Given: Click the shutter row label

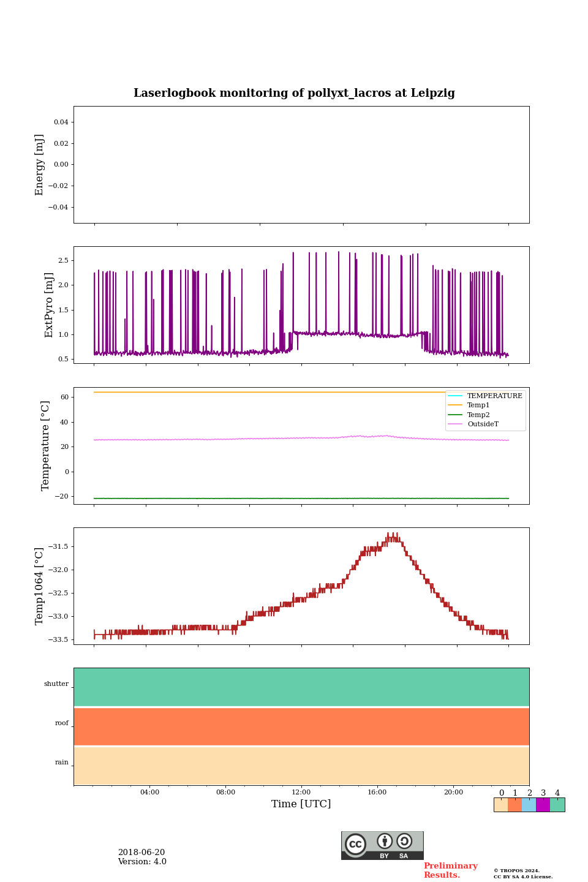Looking at the screenshot, I should point(56,684).
